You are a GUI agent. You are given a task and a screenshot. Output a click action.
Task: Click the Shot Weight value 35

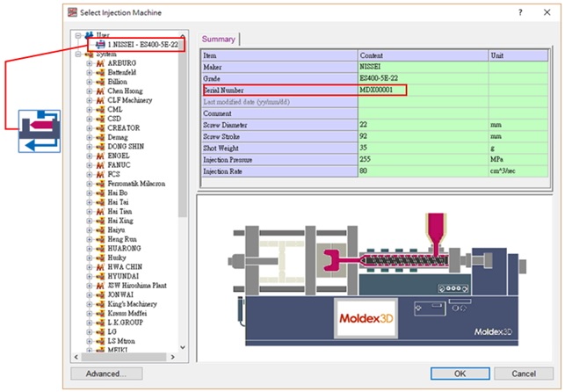click(x=363, y=148)
